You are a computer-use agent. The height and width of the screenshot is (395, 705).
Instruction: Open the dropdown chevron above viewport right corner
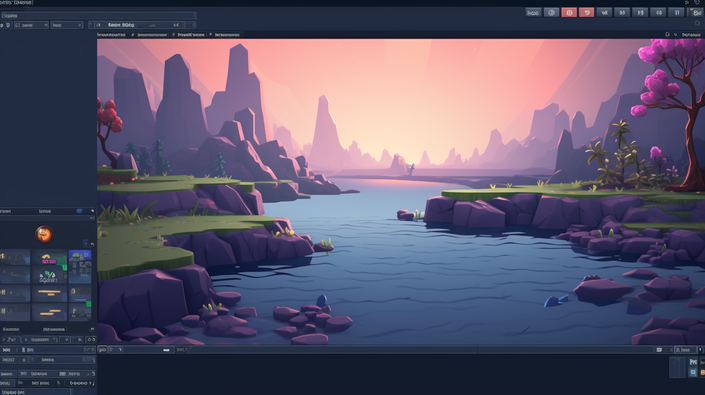tap(675, 35)
